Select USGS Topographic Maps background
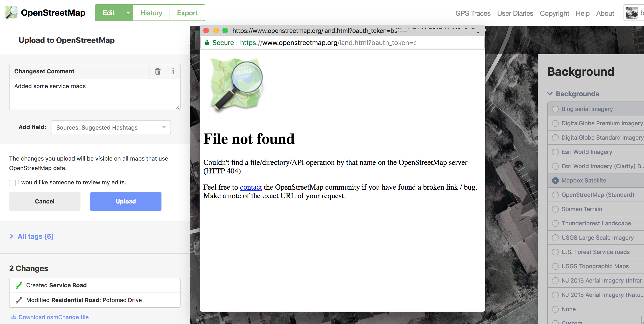This screenshot has width=644, height=324. (596, 266)
